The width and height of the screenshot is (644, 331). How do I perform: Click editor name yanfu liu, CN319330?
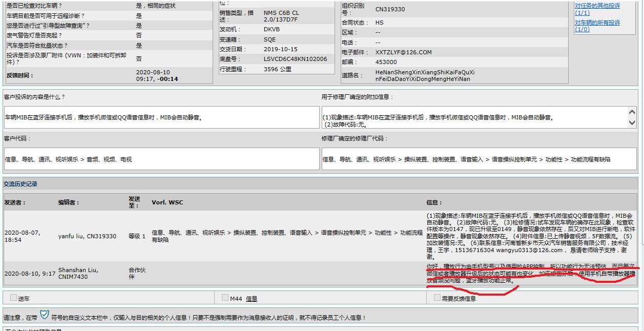(87, 236)
